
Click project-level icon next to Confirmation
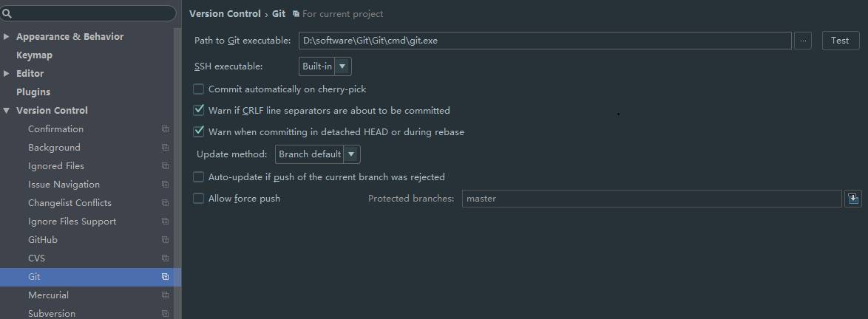(x=165, y=128)
